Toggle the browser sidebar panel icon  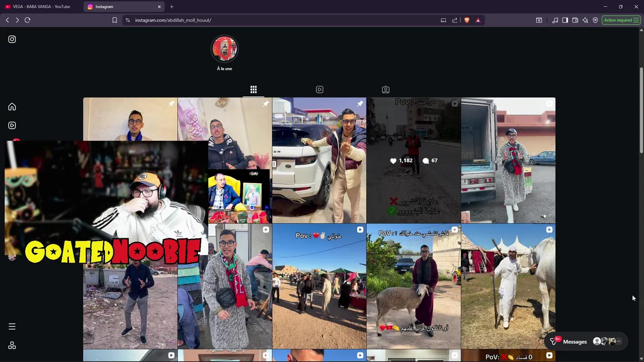pyautogui.click(x=565, y=20)
